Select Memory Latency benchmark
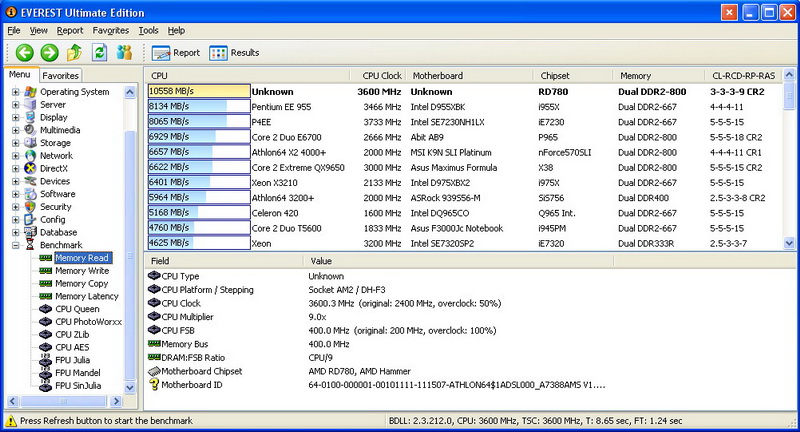 coord(87,296)
